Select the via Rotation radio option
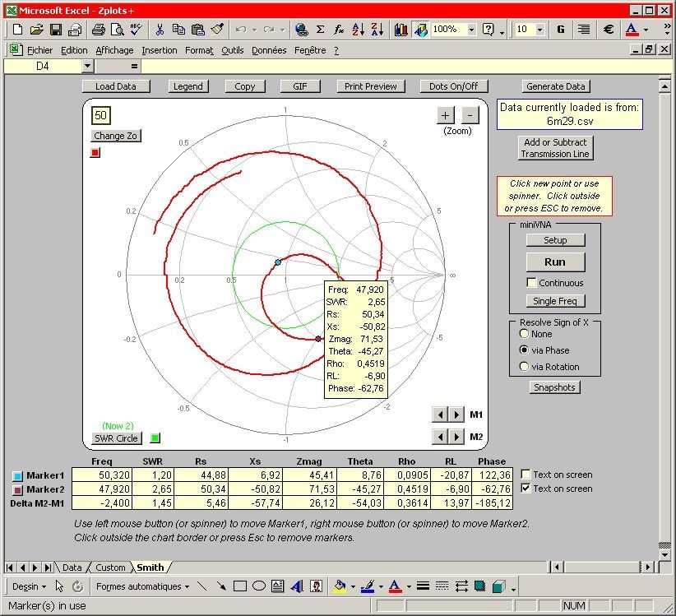Image resolution: width=676 pixels, height=616 pixels. [x=524, y=367]
